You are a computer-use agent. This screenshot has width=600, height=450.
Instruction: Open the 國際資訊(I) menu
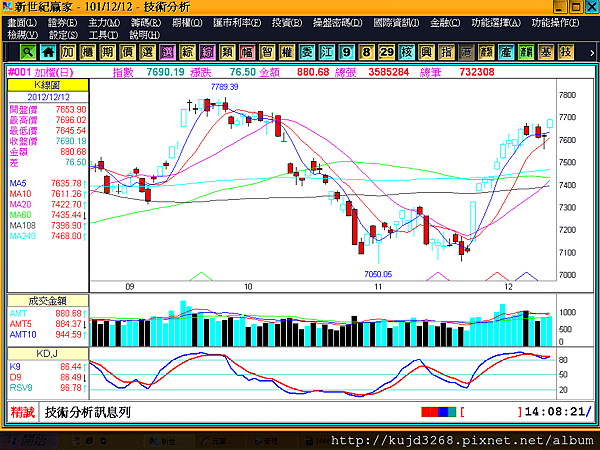pyautogui.click(x=396, y=23)
